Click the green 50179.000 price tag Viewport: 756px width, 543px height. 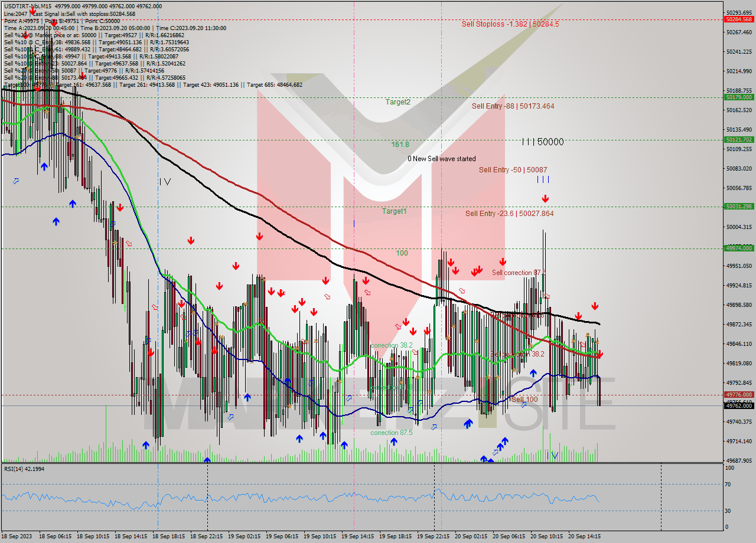click(x=738, y=97)
